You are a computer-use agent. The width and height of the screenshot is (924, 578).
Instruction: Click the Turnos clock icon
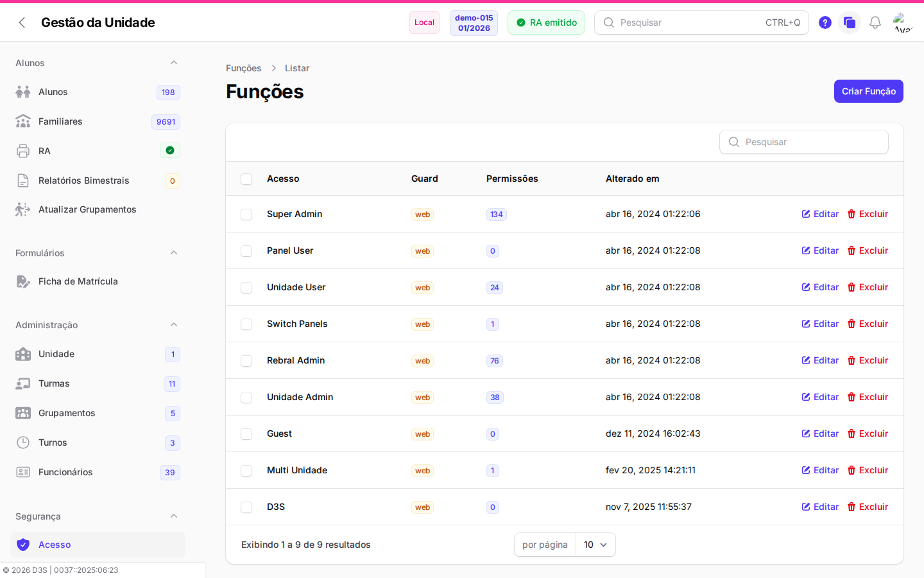point(23,442)
